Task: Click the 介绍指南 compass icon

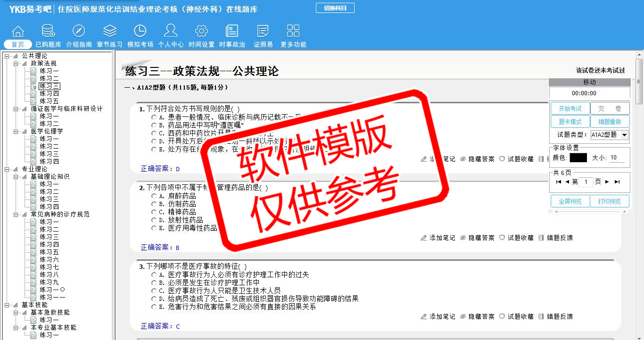Action: pyautogui.click(x=79, y=32)
